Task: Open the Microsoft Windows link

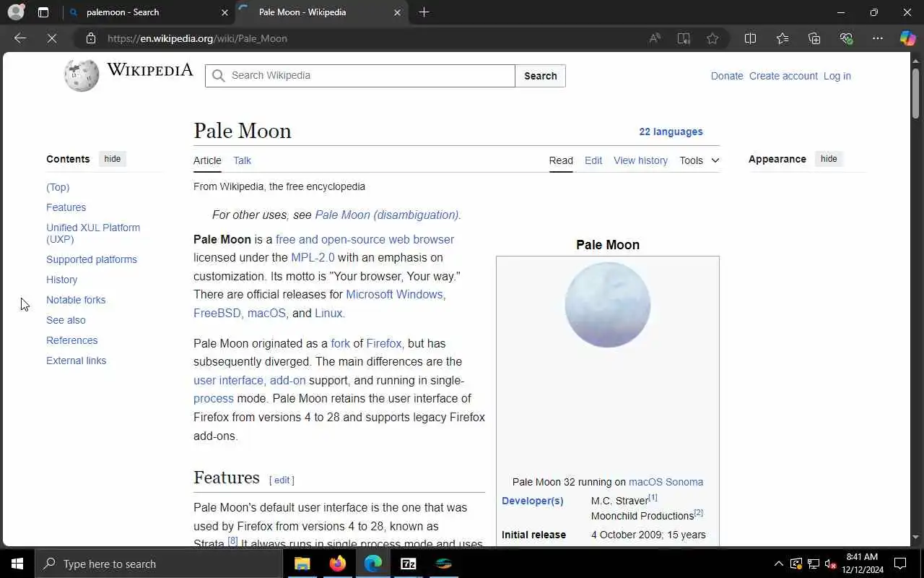Action: pos(394,294)
